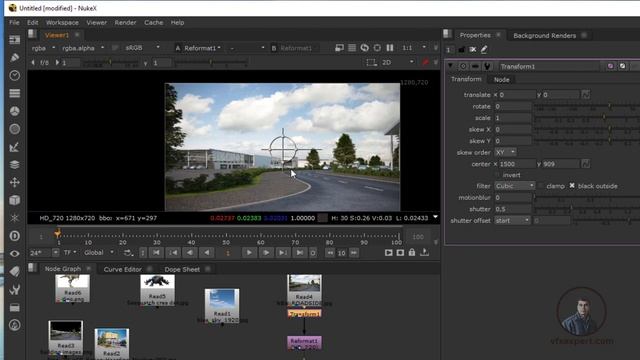Open the MetaData nodes tag icon
The width and height of the screenshot is (640, 360).
(15, 271)
